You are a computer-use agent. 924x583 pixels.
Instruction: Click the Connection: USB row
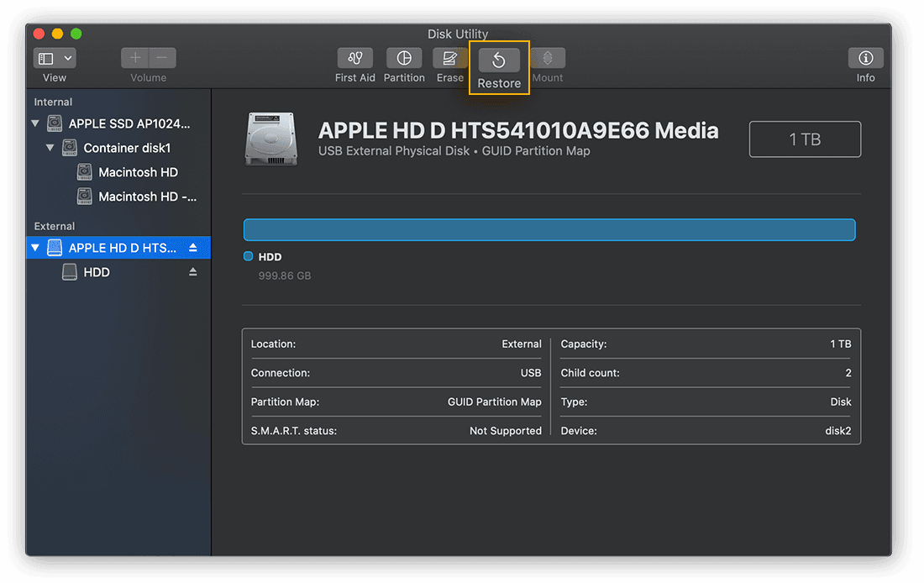point(396,373)
